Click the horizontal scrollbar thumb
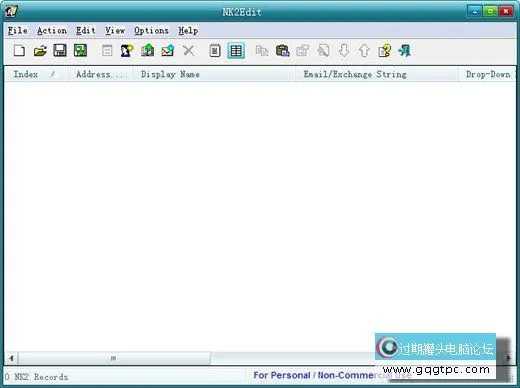The height and width of the screenshot is (388, 520). 114,358
